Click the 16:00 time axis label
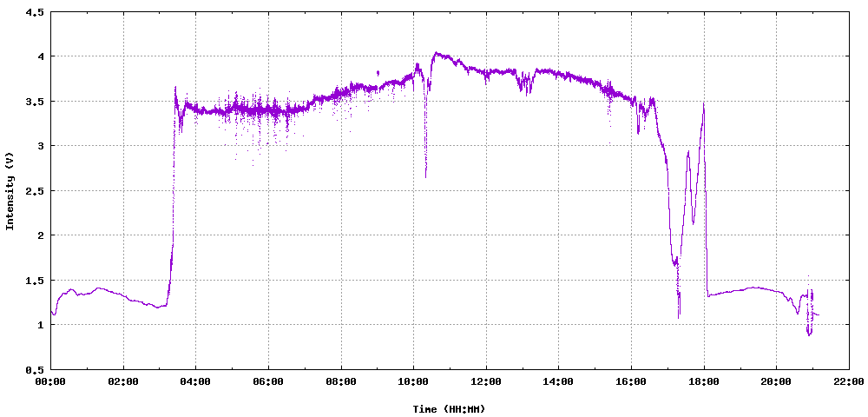Screen dimensions: 868x417 coord(631,381)
